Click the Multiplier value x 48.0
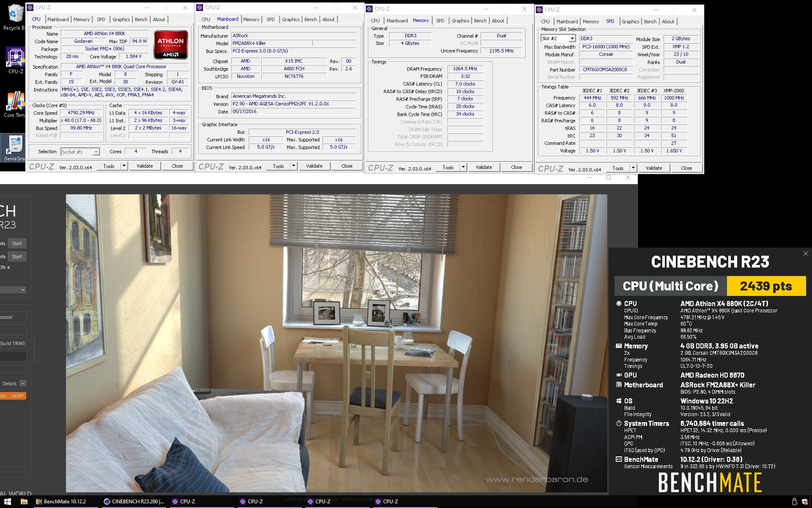This screenshot has height=508, width=812. [81, 121]
